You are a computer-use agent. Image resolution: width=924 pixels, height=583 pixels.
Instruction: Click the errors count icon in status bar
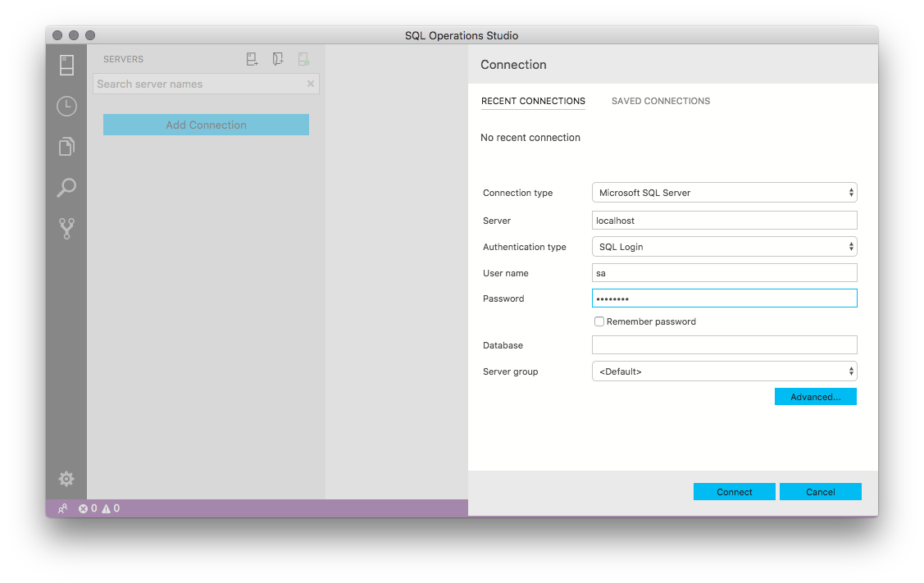point(83,508)
